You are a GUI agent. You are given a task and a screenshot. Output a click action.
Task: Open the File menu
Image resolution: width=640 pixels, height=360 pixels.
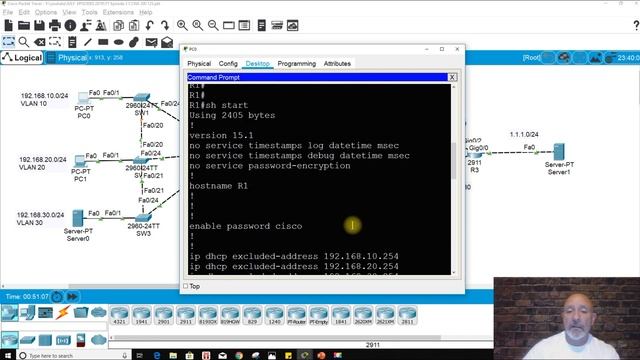point(8,12)
